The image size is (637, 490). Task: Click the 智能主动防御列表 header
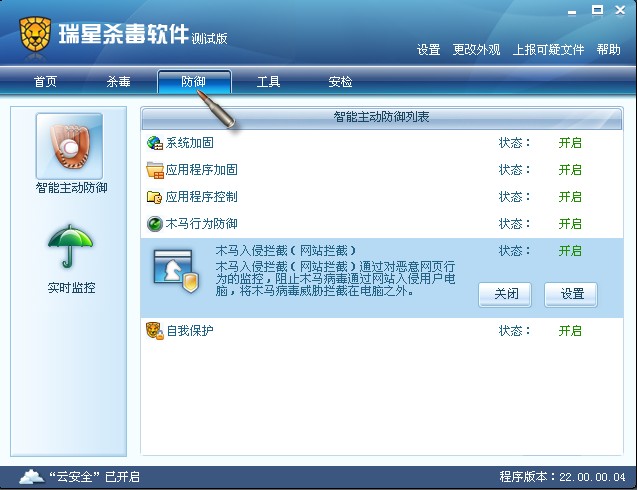pos(381,117)
